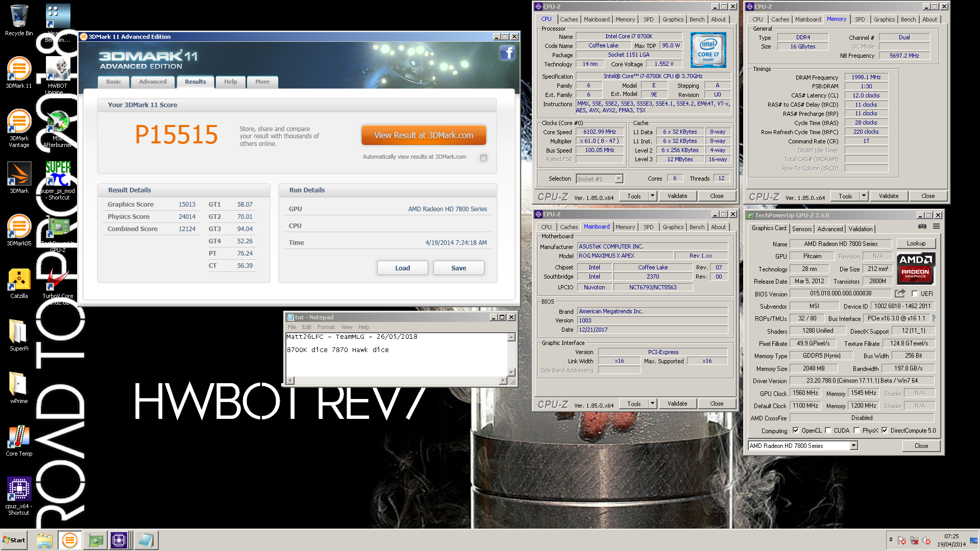This screenshot has width=980, height=551.
Task: Open Tools dropdown arrow in Mainboard CPU-Z window
Action: click(x=652, y=404)
